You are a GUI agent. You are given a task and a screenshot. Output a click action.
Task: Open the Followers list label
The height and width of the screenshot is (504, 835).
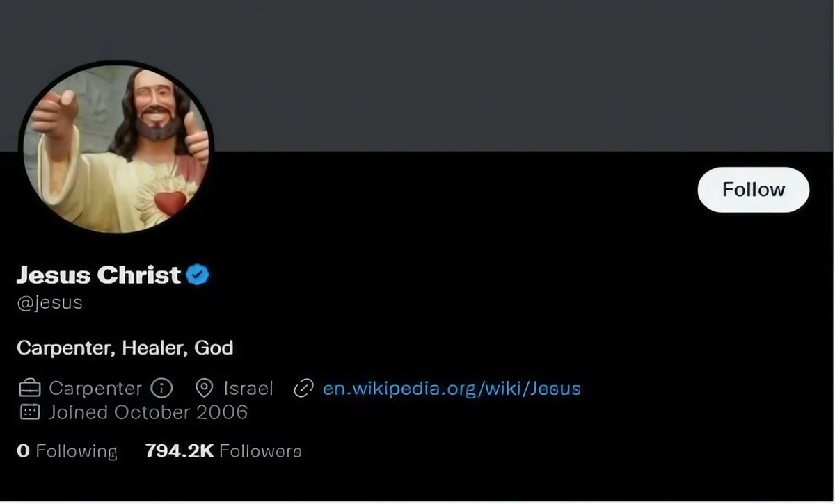[260, 451]
